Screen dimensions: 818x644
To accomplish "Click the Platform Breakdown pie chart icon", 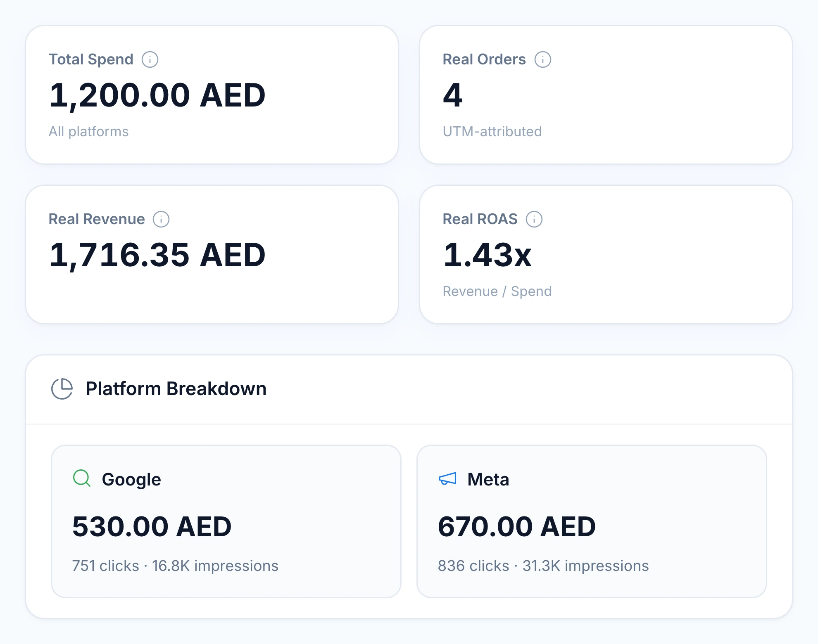I will [x=62, y=389].
